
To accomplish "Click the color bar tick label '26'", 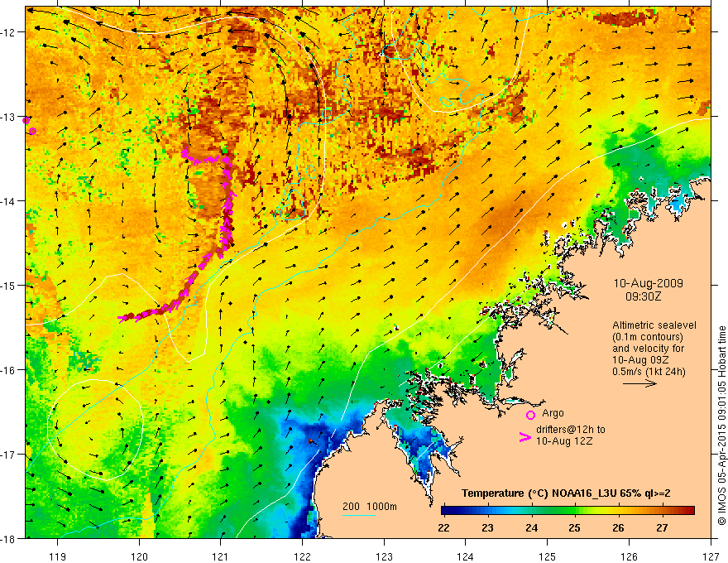I will [x=618, y=527].
